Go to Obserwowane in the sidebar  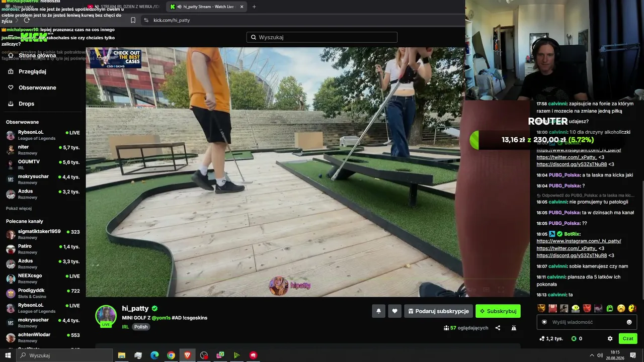pyautogui.click(x=32, y=87)
